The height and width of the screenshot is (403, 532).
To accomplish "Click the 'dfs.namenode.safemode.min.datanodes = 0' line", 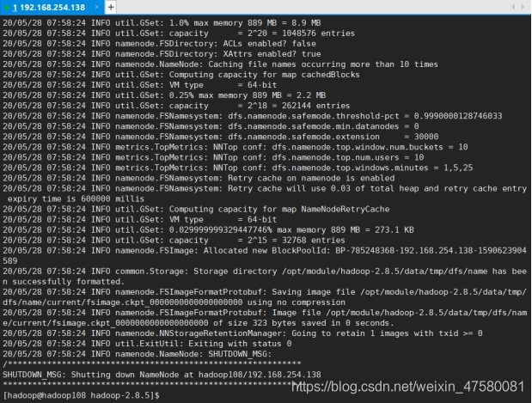I will 211,126.
